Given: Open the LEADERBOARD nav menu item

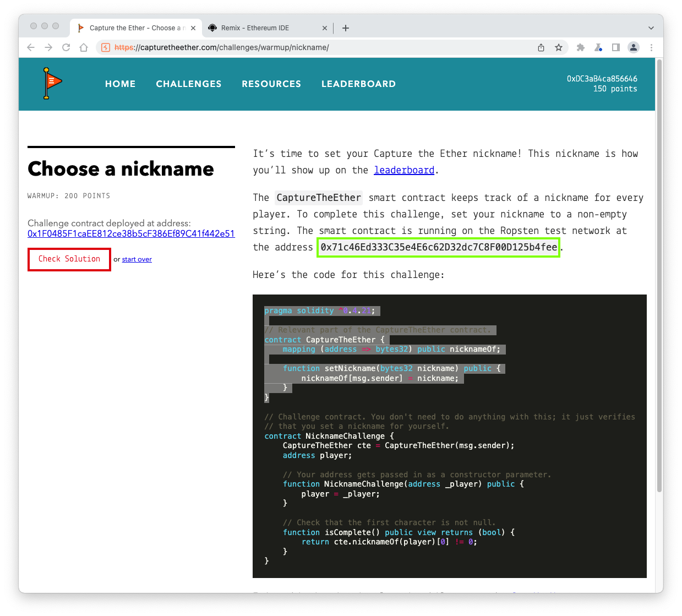Looking at the screenshot, I should pos(358,84).
